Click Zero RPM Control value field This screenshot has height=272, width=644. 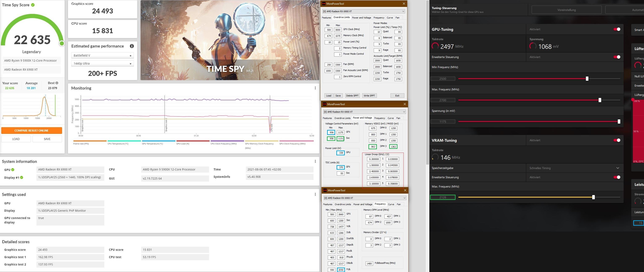click(338, 77)
